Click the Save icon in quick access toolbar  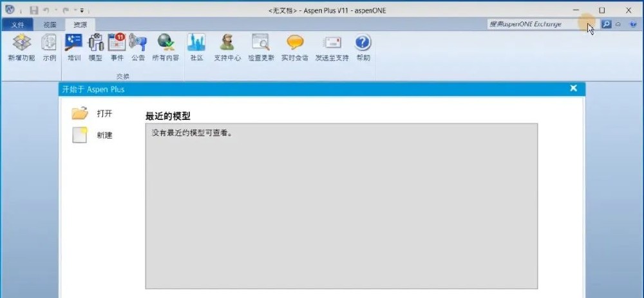(34, 10)
